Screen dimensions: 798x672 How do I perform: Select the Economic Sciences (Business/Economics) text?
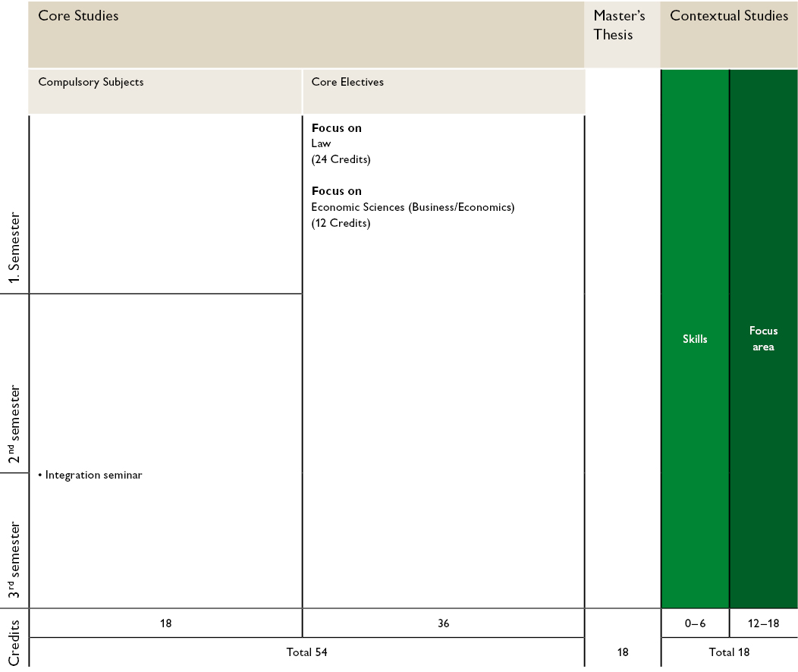click(x=413, y=207)
